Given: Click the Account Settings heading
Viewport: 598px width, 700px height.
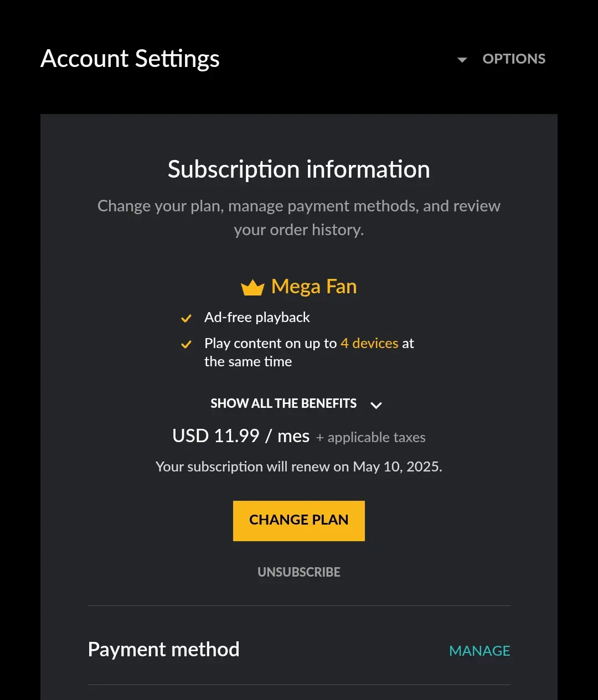Looking at the screenshot, I should (x=130, y=59).
